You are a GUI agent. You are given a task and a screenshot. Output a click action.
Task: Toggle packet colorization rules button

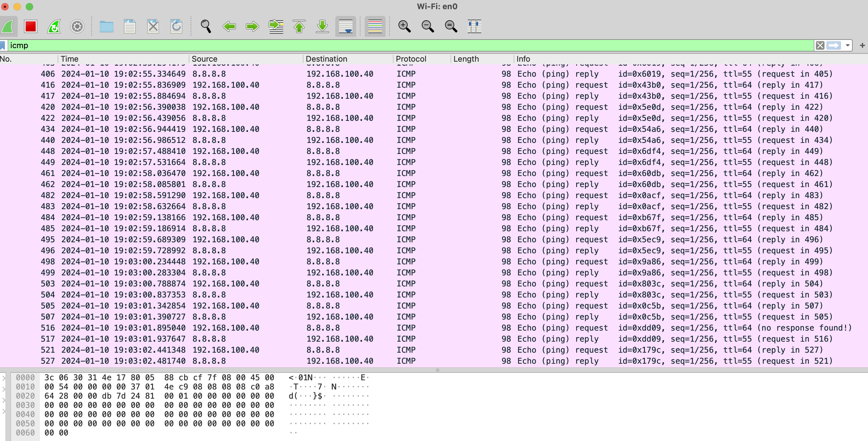tap(375, 26)
